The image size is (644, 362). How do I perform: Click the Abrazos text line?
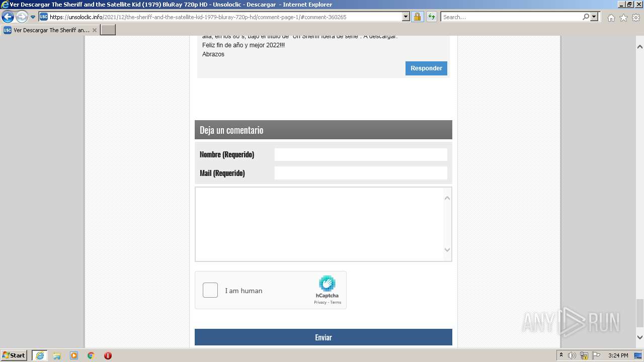click(213, 54)
